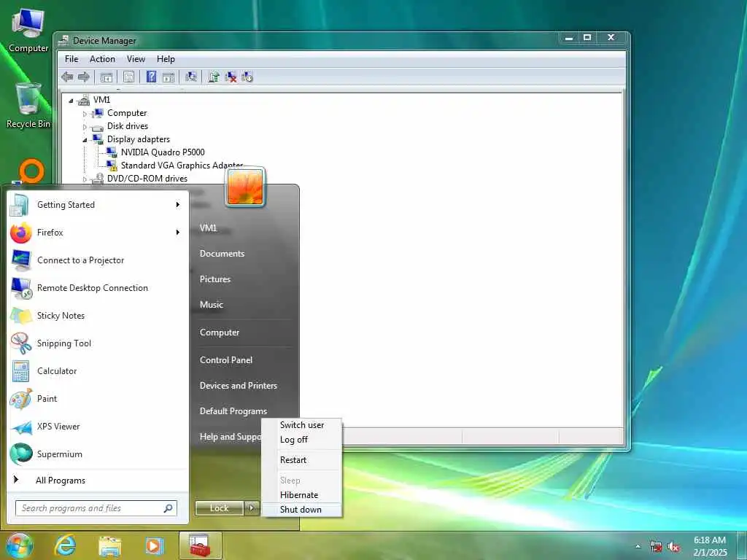Open Music from Start menu right pane
The height and width of the screenshot is (560, 747).
click(212, 305)
